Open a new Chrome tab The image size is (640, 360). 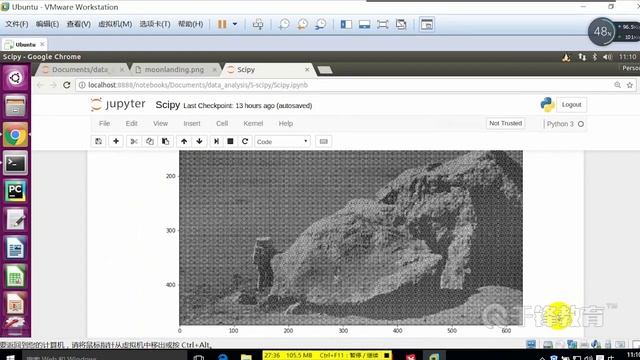325,70
